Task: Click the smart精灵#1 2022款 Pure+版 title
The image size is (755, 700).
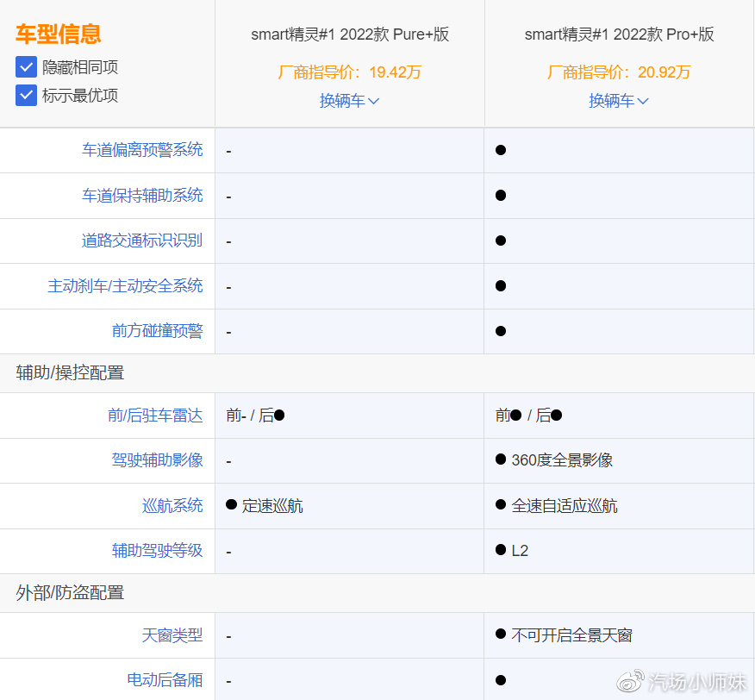Action: click(350, 34)
